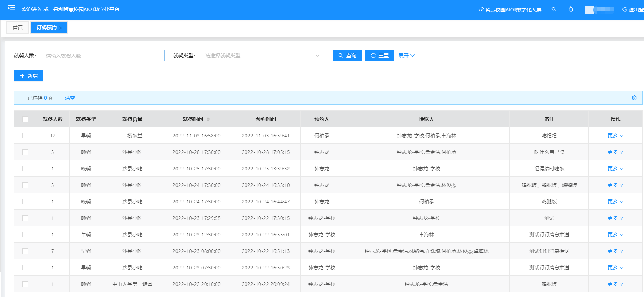Check the row for 2022-10-23 08:00:00

[25, 251]
